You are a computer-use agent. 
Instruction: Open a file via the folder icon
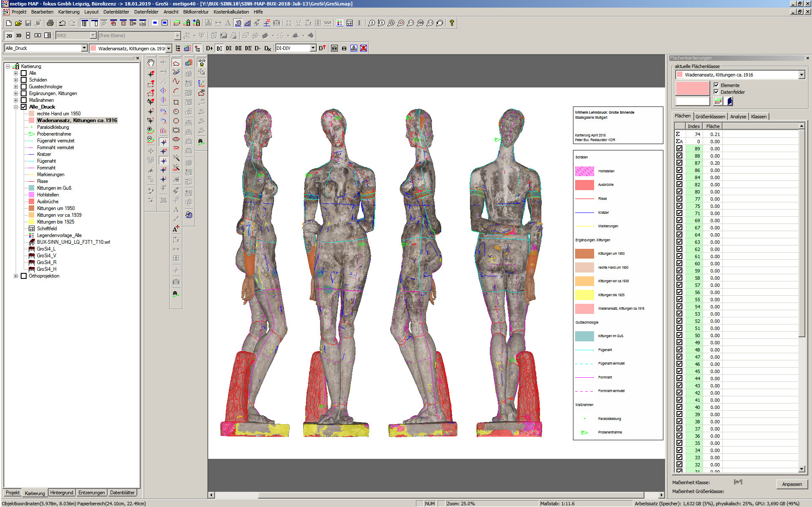click(18, 23)
